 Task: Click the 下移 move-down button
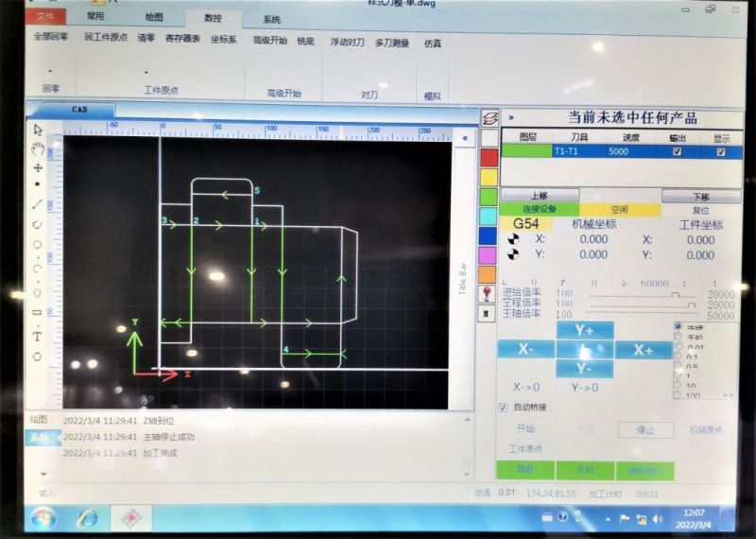701,197
